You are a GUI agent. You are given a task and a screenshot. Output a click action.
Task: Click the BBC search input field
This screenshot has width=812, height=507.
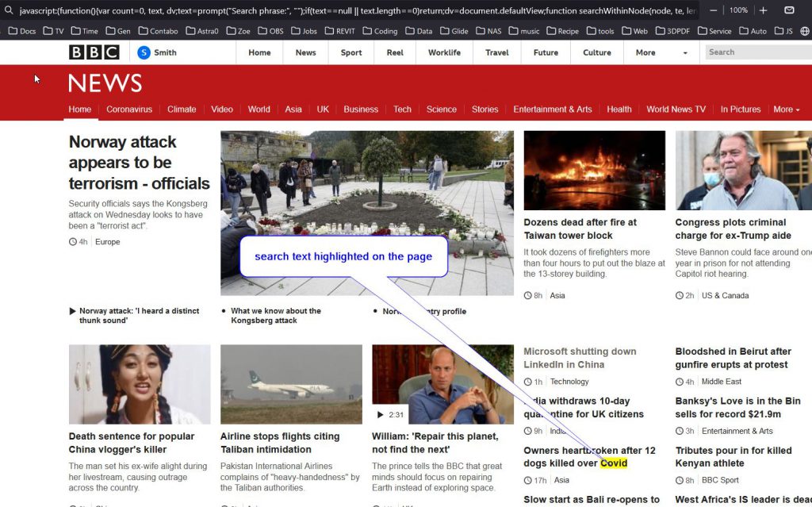pyautogui.click(x=757, y=52)
